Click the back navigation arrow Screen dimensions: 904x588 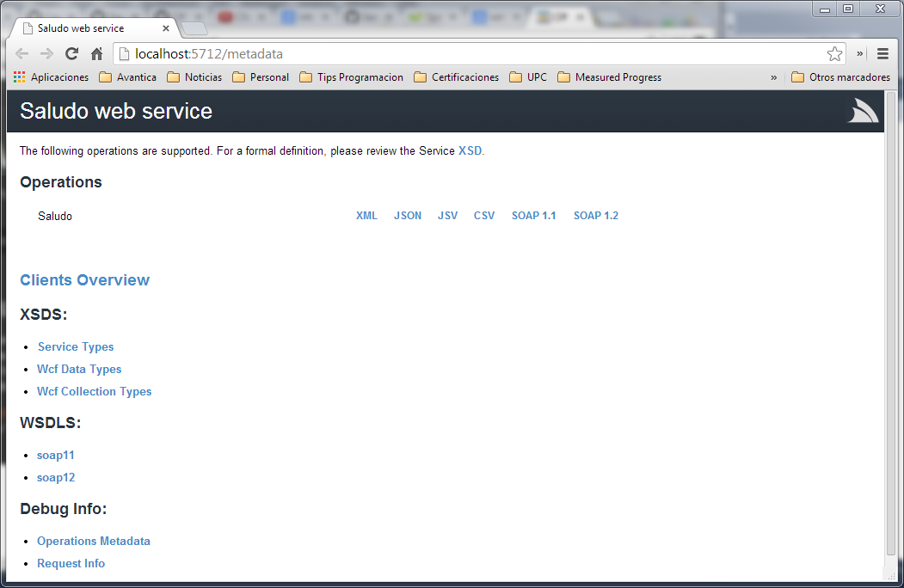[22, 53]
